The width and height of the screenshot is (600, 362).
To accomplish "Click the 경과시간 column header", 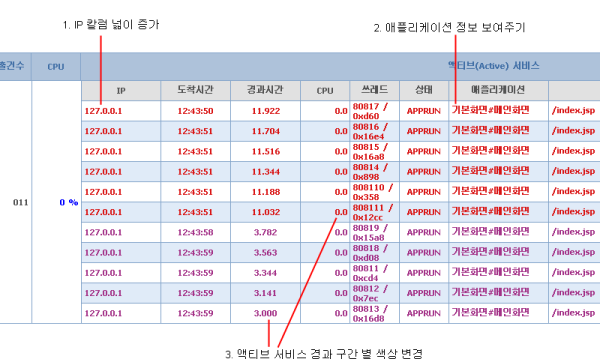I will pos(265,91).
